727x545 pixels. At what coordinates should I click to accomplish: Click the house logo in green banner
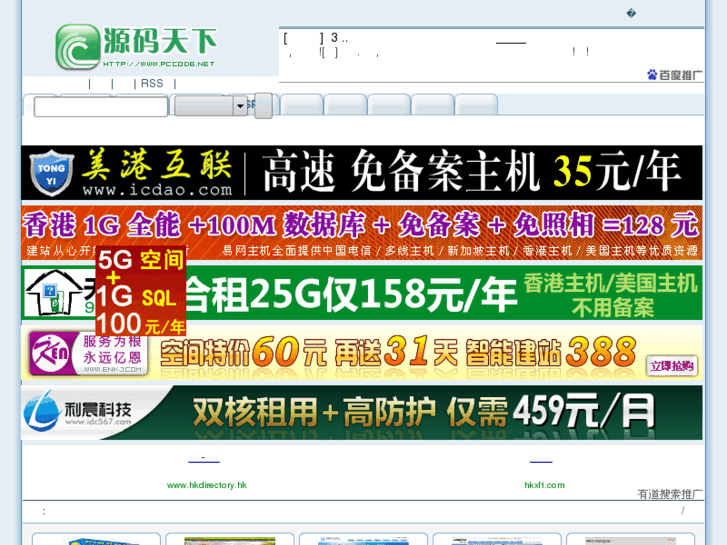[55, 293]
